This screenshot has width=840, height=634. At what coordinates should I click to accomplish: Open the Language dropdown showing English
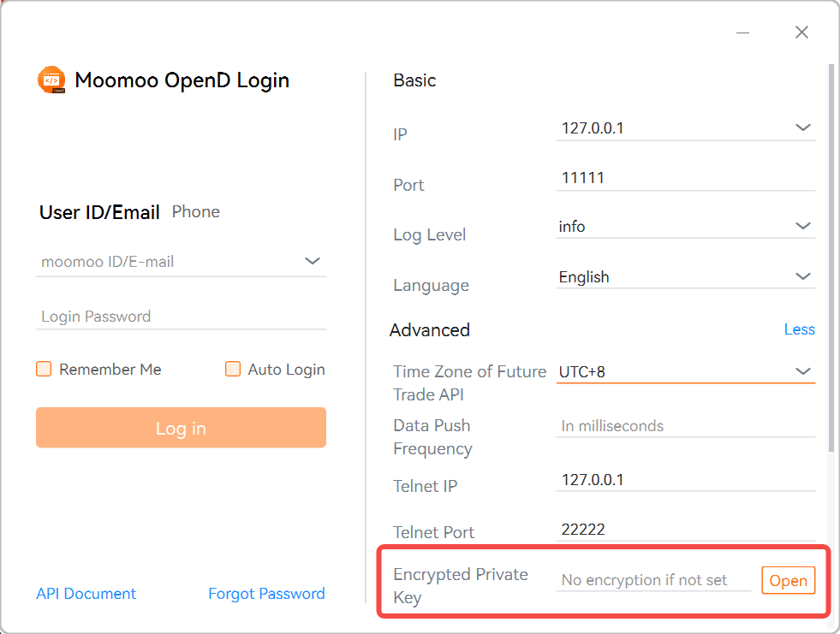(803, 276)
